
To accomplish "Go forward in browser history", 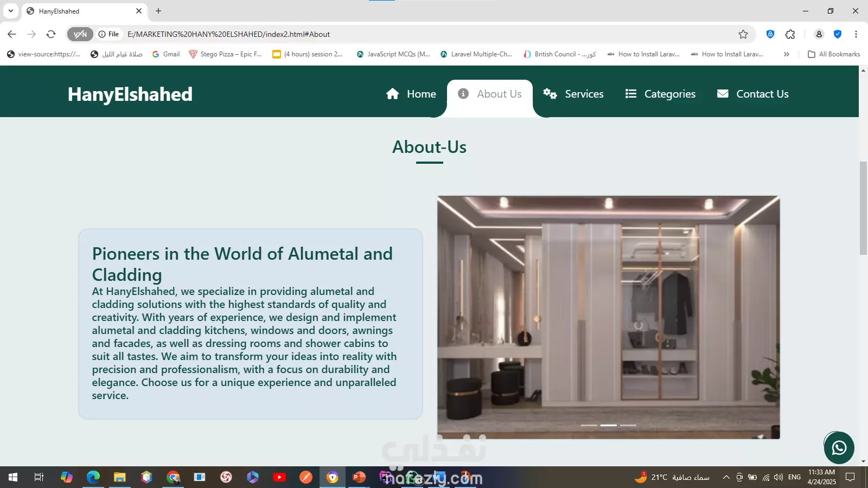I will (x=31, y=34).
